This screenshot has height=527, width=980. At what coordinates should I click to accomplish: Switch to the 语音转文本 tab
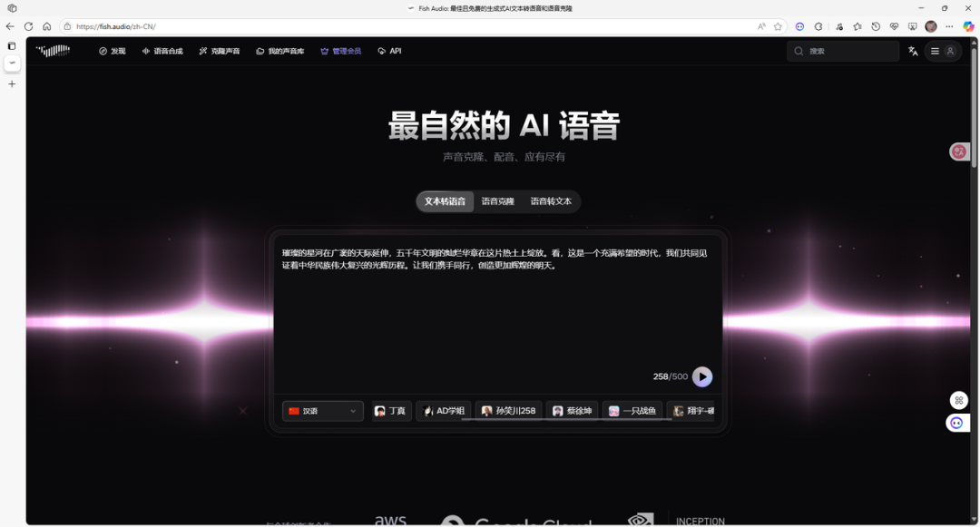(x=551, y=201)
